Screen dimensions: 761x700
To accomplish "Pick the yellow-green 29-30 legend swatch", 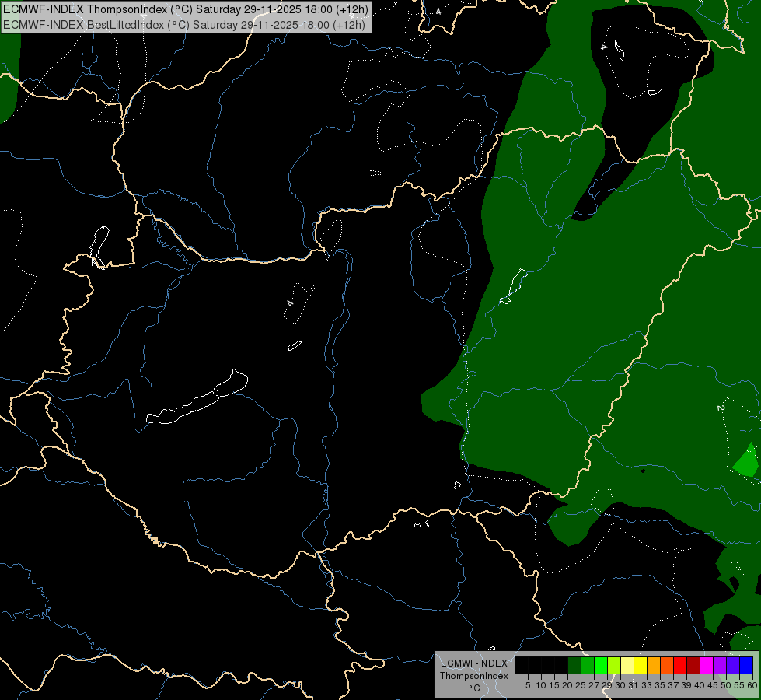I will [614, 665].
